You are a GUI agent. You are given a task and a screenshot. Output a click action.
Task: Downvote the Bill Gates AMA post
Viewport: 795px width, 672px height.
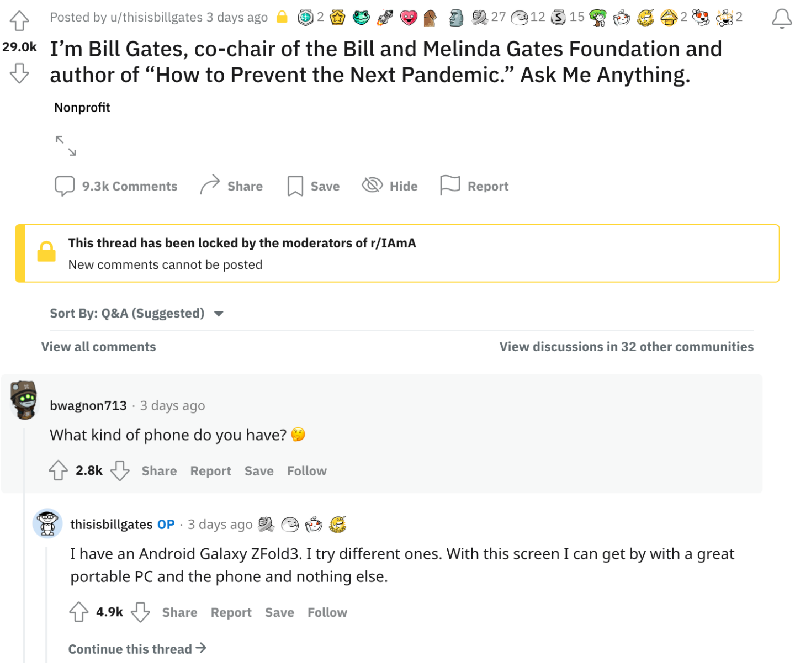pyautogui.click(x=19, y=73)
